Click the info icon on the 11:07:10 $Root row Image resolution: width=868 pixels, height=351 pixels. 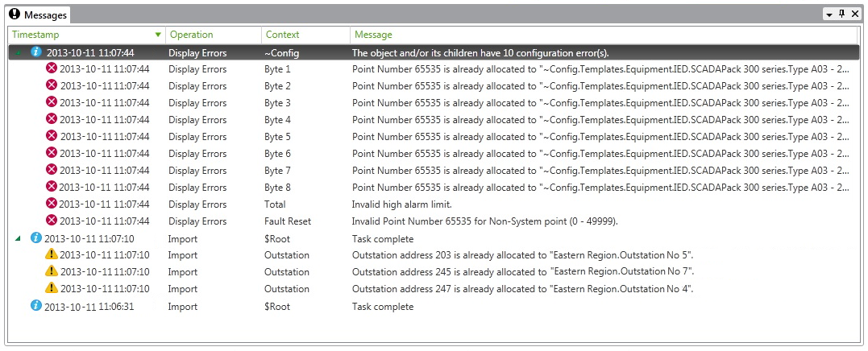(x=35, y=238)
